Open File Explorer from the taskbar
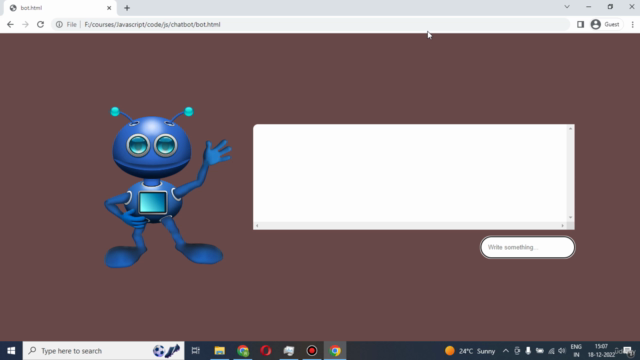Image resolution: width=640 pixels, height=360 pixels. (220, 351)
